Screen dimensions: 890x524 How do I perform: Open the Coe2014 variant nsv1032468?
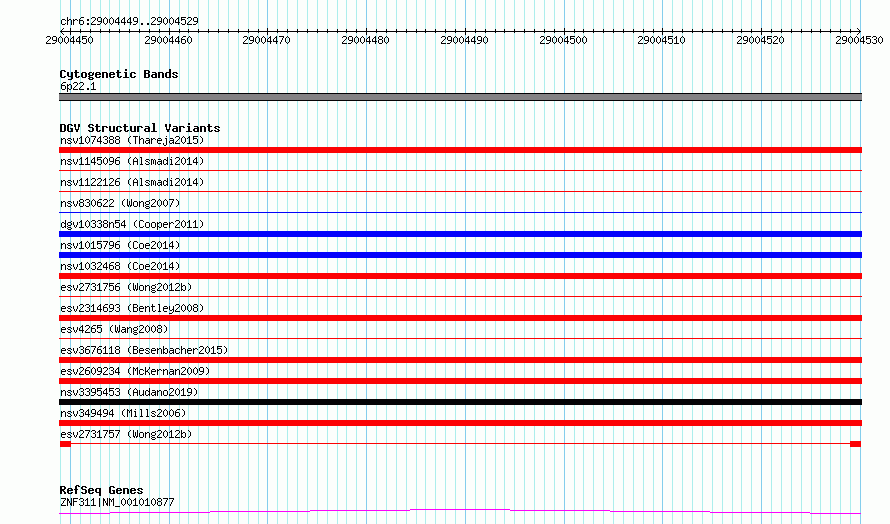[120, 266]
